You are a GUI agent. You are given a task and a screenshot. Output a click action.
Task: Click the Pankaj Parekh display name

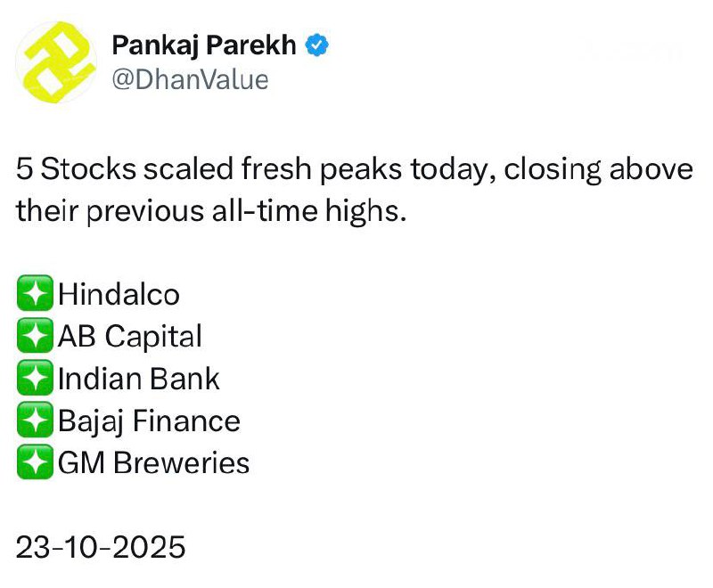203,45
